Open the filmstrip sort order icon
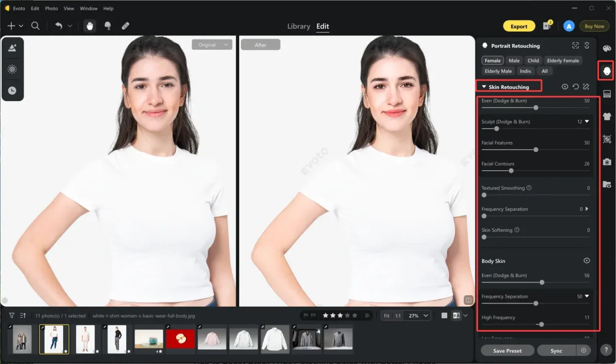Image resolution: width=616 pixels, height=364 pixels. (x=23, y=315)
